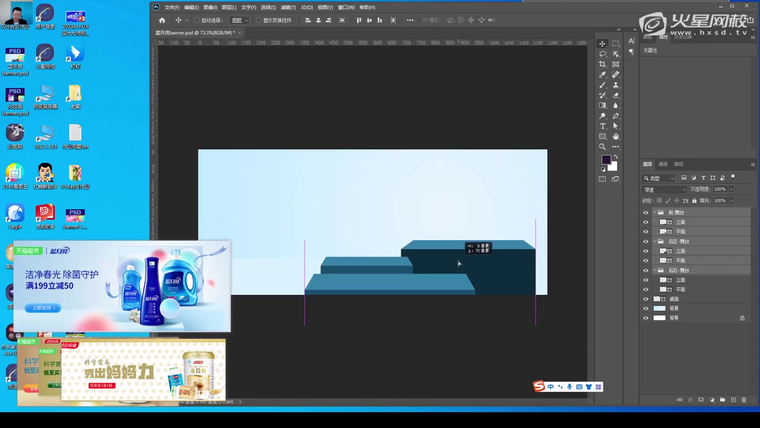The width and height of the screenshot is (760, 428).
Task: Click the Home icon in options bar
Action: click(162, 20)
